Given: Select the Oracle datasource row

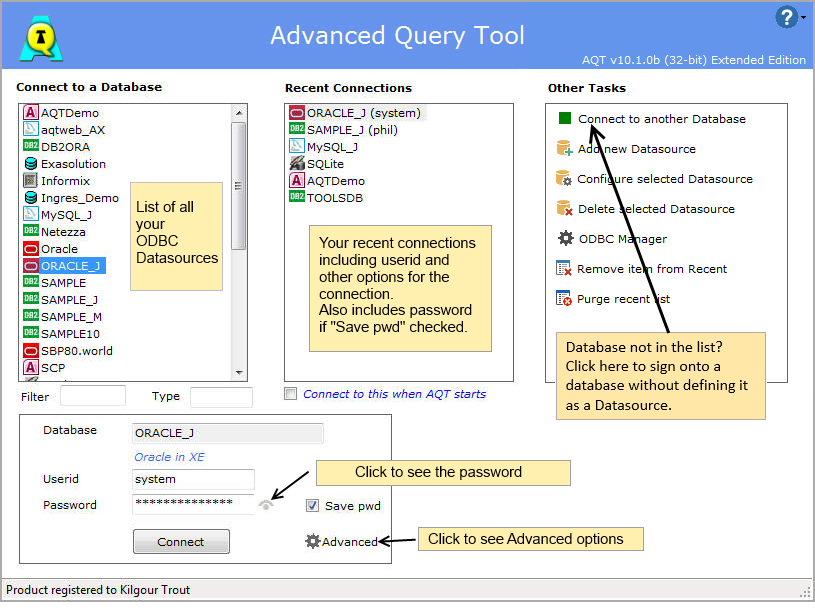Looking at the screenshot, I should tap(50, 248).
